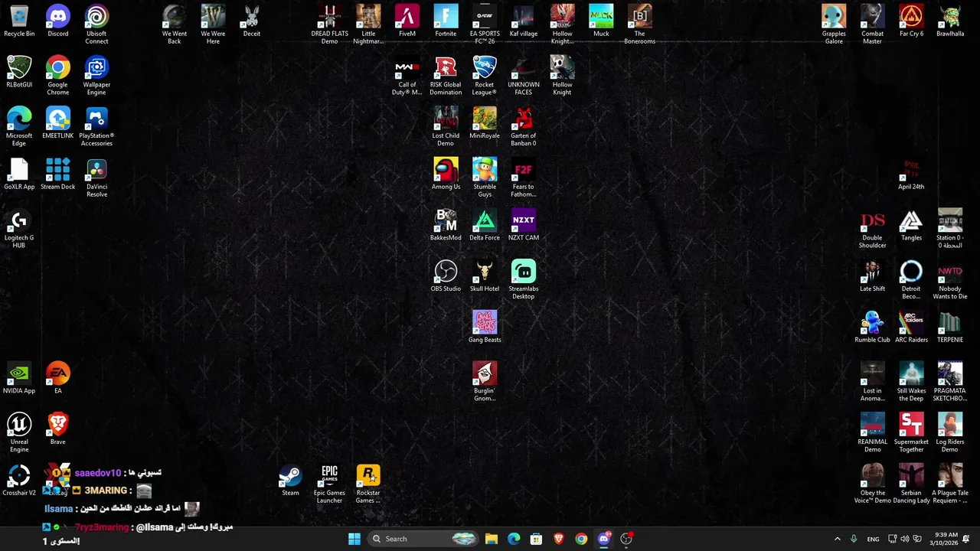Screen dimensions: 980x551
Task: Select the EA app desktop icon
Action: click(x=58, y=379)
